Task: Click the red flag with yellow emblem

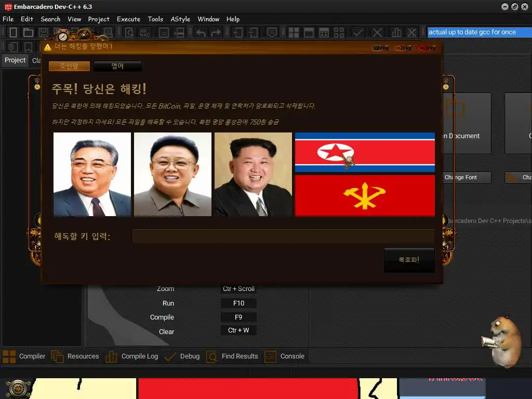Action: [x=365, y=195]
